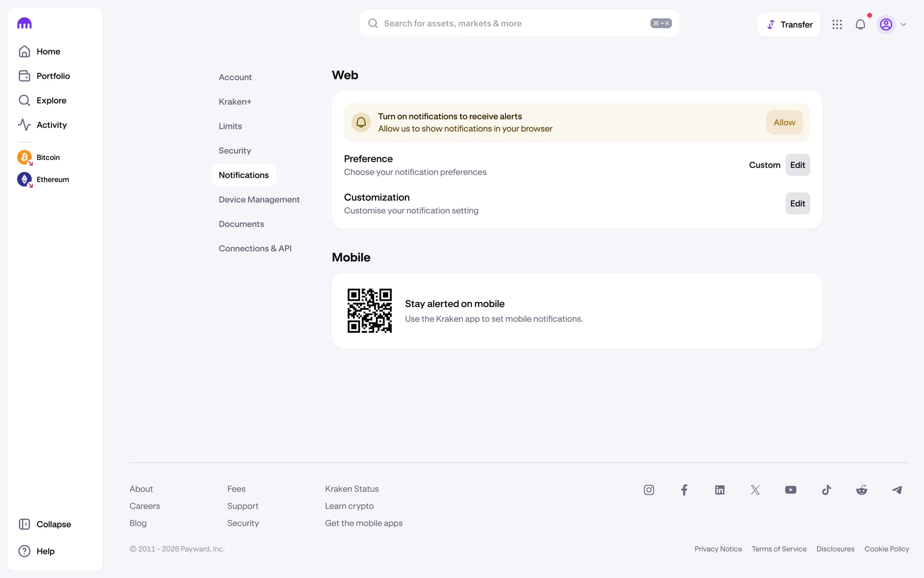
Task: Open the Kraken Status footer link
Action: [x=352, y=488]
